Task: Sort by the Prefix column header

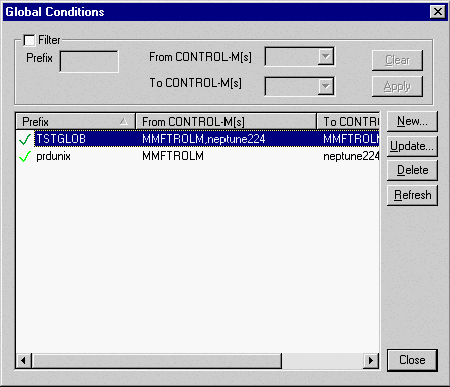Action: point(76,121)
